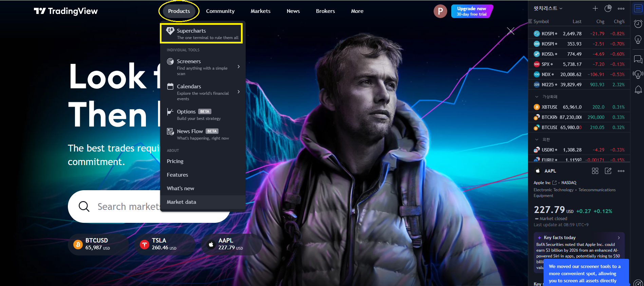Expand the Calendars submenu arrow
The image size is (644, 286).
[x=239, y=92]
